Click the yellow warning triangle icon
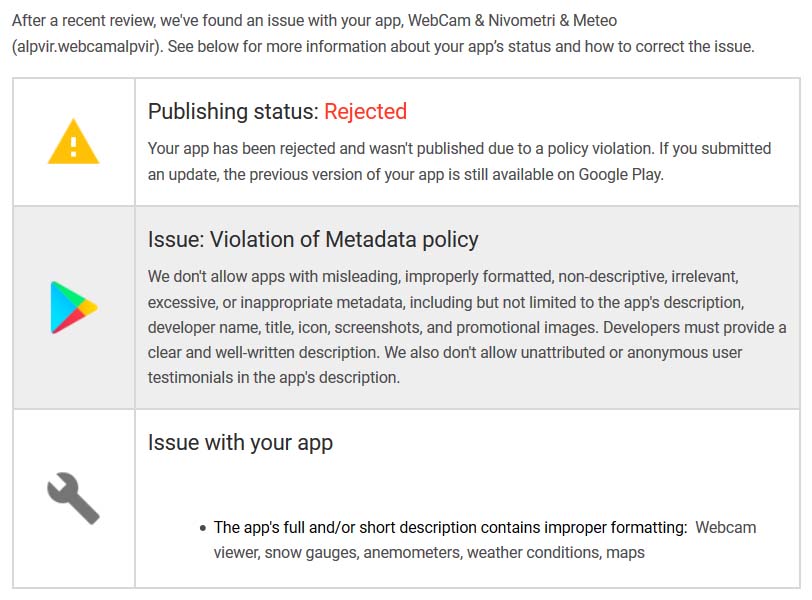 point(73,142)
